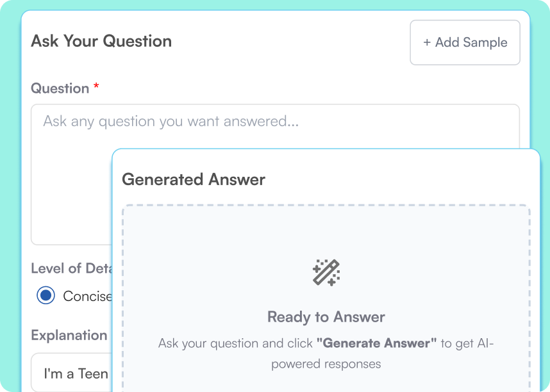Click the Generated Answer panel header
The height and width of the screenshot is (392, 550).
coord(193,180)
